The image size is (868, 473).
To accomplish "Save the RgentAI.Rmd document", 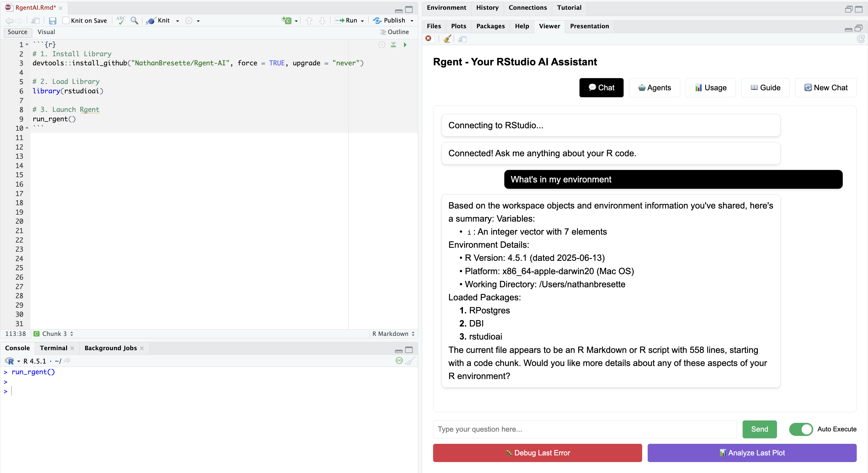I will 53,21.
